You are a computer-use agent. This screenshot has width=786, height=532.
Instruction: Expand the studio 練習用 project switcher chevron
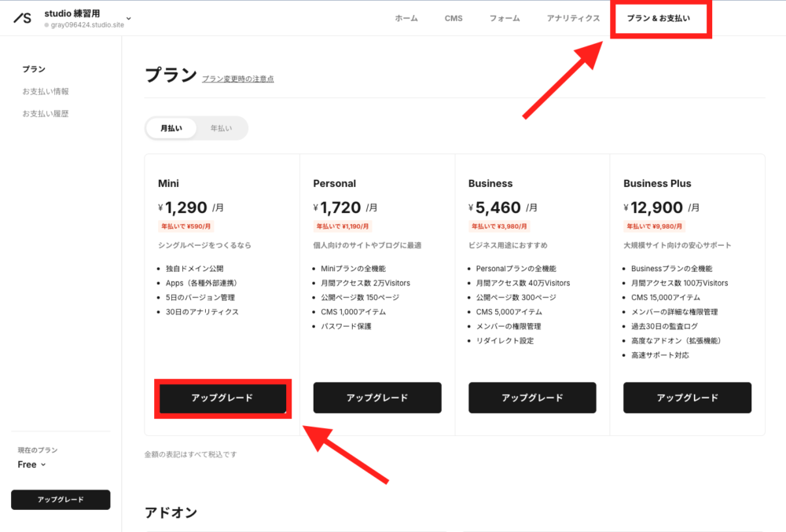point(129,19)
